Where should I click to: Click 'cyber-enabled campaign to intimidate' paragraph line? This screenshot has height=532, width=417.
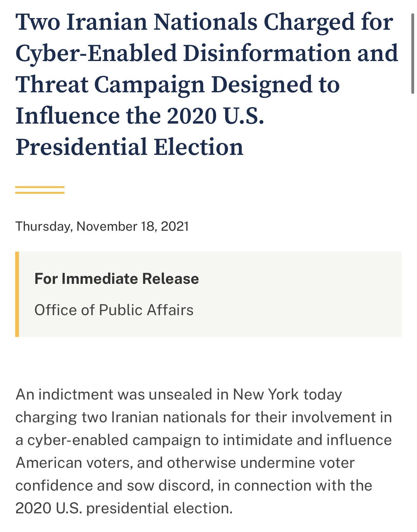(x=203, y=440)
